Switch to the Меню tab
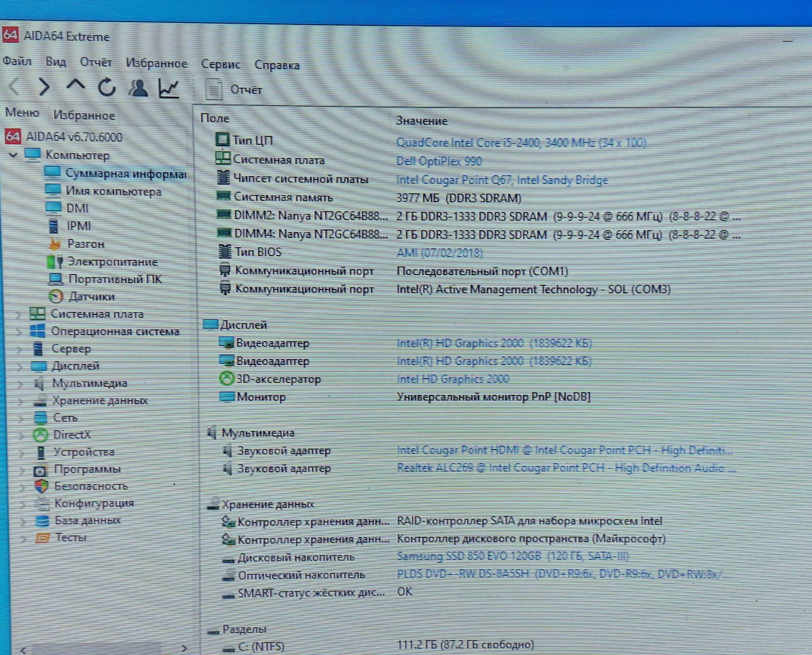Image resolution: width=812 pixels, height=655 pixels. point(22,113)
